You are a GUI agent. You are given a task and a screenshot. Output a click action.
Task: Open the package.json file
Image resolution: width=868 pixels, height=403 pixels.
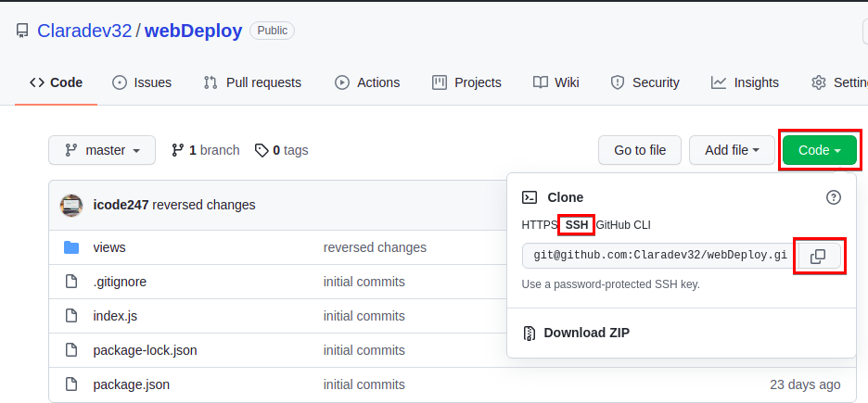(132, 384)
